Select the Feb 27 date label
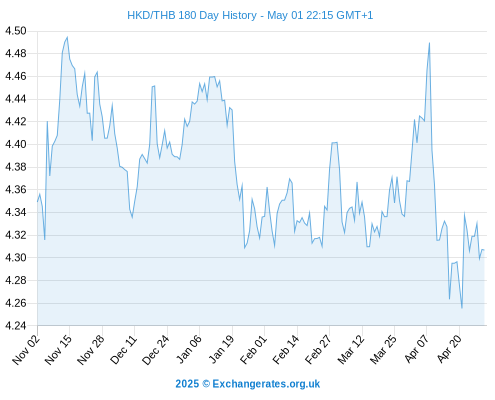This screenshot has width=495, height=400. (x=318, y=349)
